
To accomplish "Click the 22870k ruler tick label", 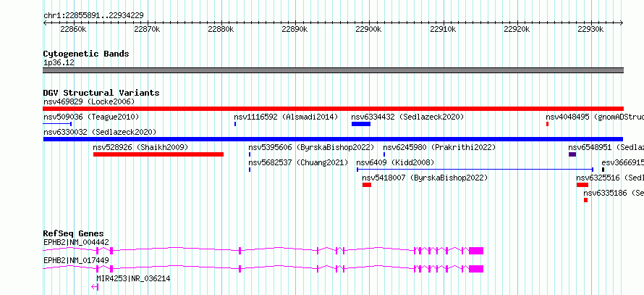I will pyautogui.click(x=147, y=30).
